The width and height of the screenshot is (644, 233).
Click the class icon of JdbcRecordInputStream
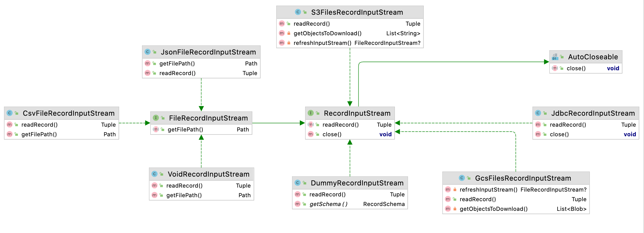point(538,113)
